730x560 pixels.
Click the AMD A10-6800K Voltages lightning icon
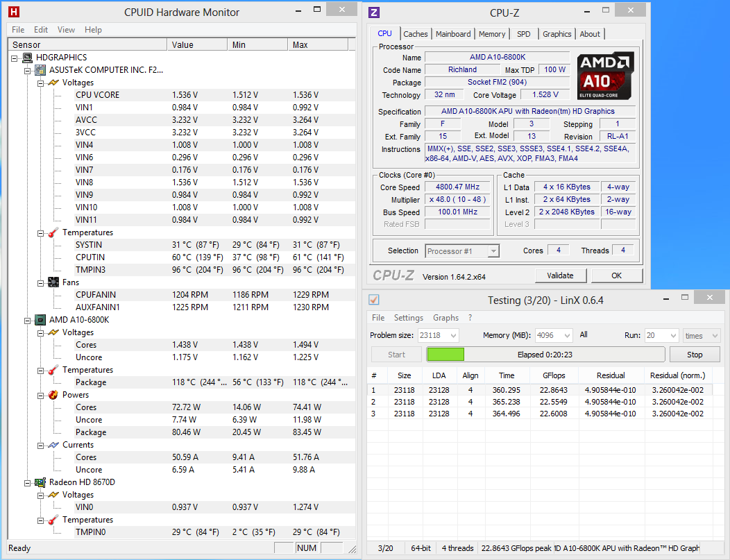click(x=53, y=332)
